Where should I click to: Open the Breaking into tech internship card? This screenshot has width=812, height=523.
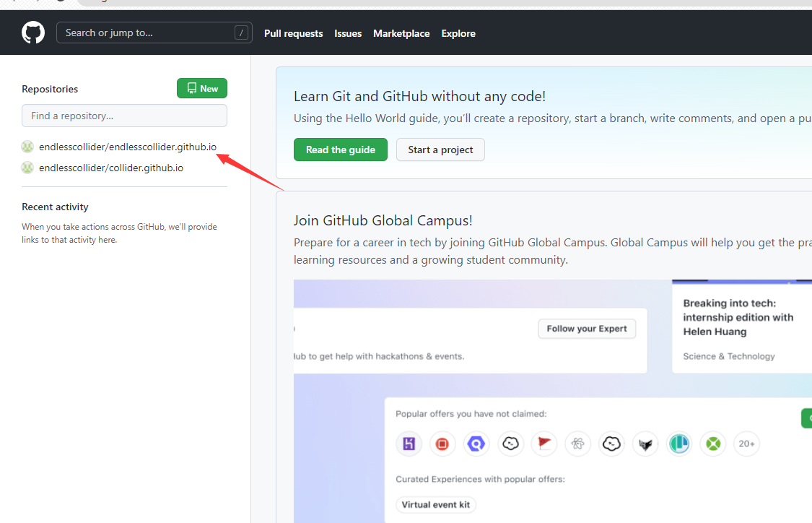coord(741,327)
